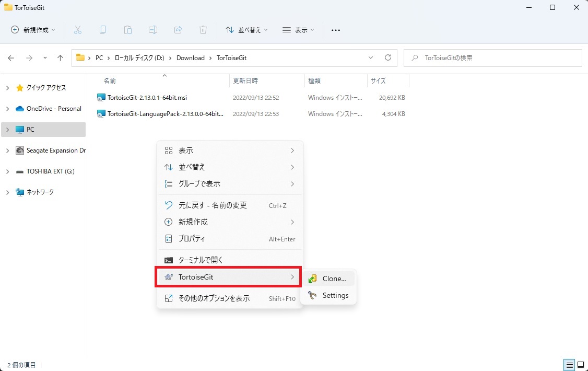Click ローカル ディスク (D:) breadcrumb
Viewport: 588px width, 371px height.
(139, 58)
